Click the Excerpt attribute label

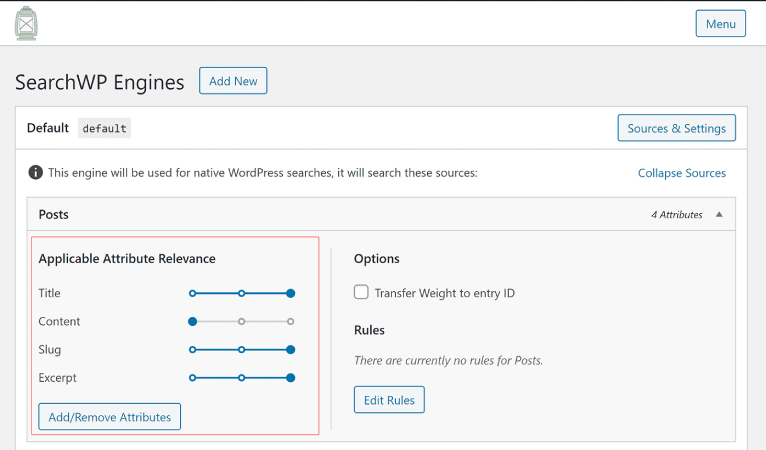58,378
